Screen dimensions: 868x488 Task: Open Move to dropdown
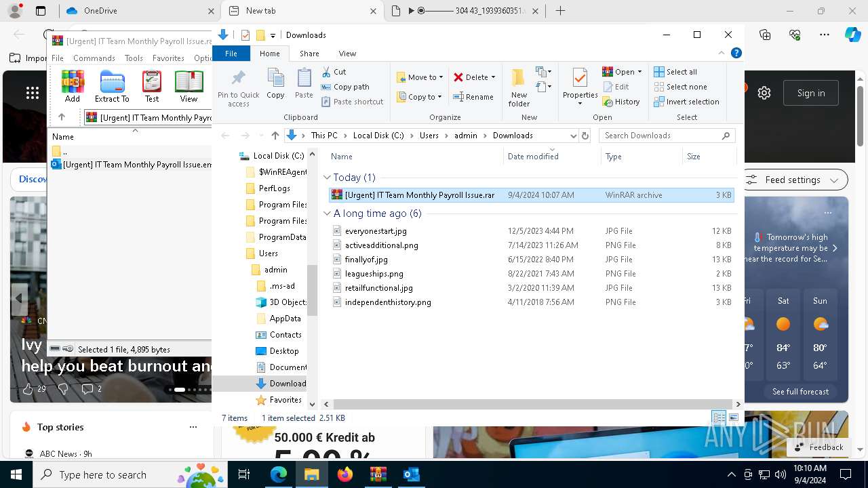(420, 77)
